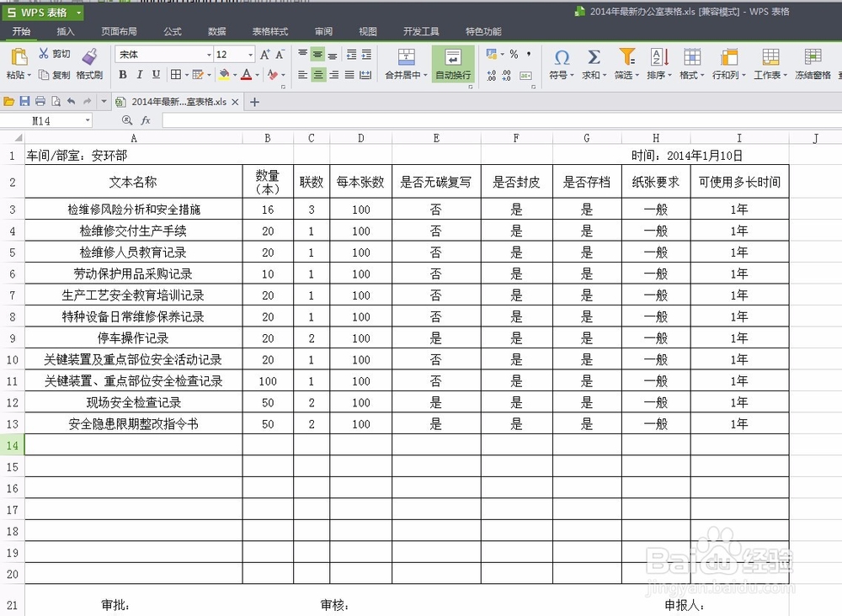Click the Save floppy disk icon
842x616 pixels.
[x=24, y=101]
